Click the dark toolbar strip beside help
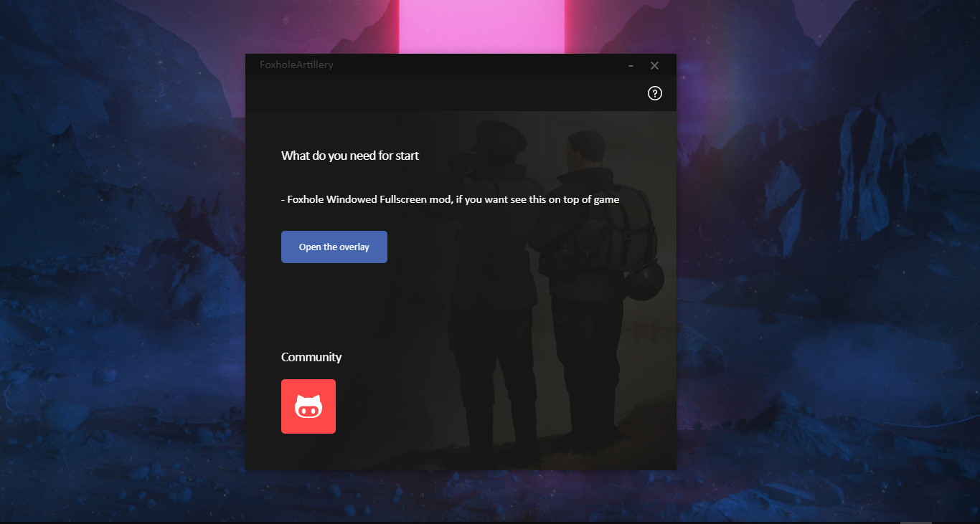 coord(445,93)
